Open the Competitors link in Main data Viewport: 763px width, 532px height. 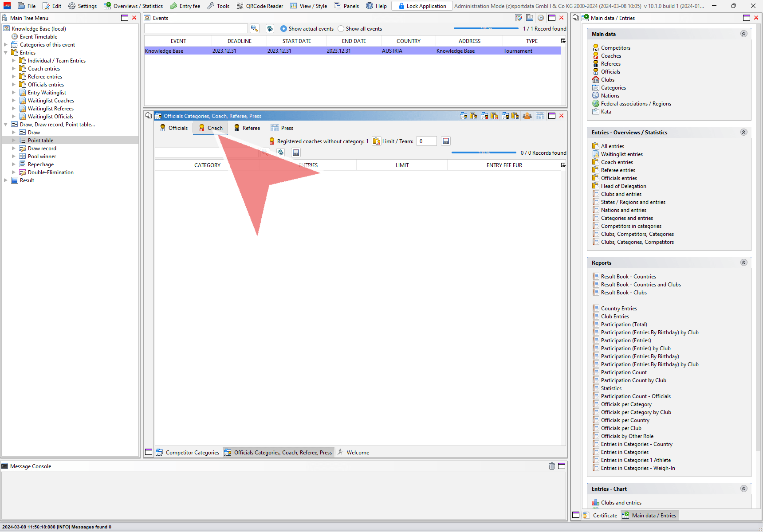tap(615, 48)
